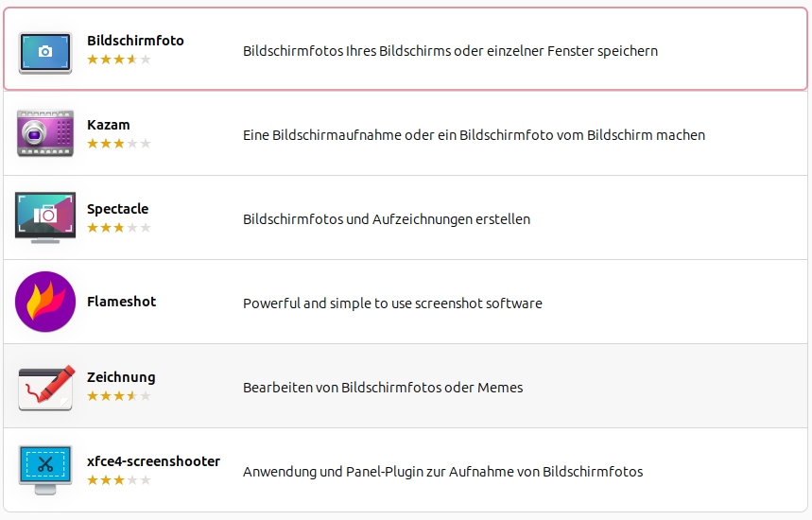Click the "Anwendung und Panel-Plugin" description text
The image size is (812, 520).
[x=442, y=471]
